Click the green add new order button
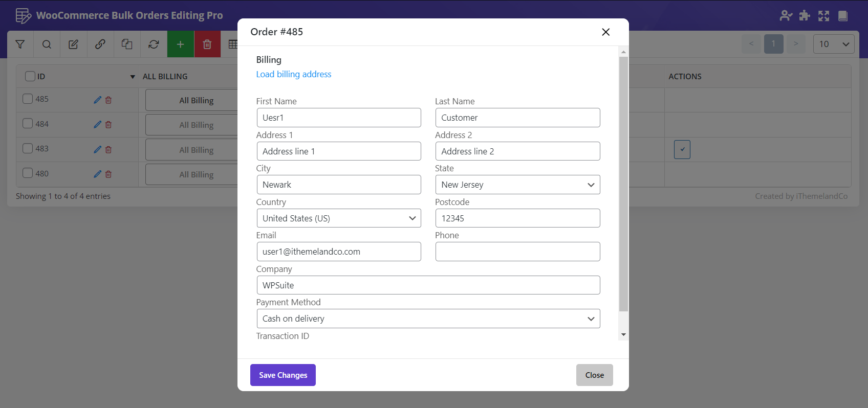The image size is (868, 408). (180, 44)
